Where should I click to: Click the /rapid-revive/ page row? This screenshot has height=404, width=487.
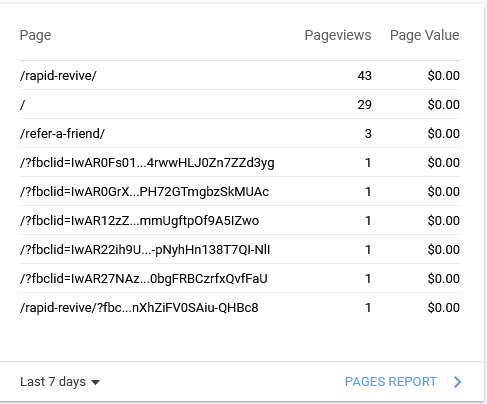pyautogui.click(x=240, y=75)
